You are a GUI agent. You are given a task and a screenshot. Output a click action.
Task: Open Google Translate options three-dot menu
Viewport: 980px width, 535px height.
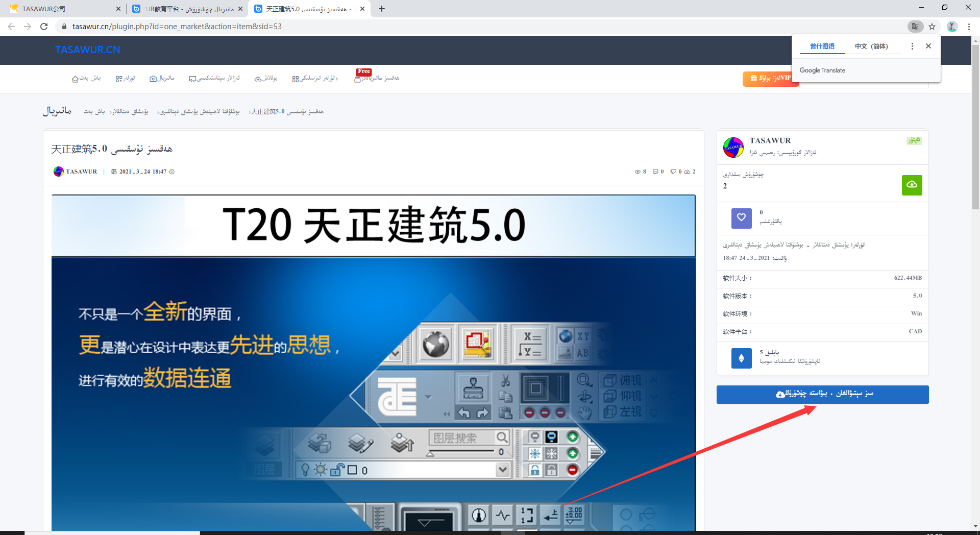(x=912, y=46)
